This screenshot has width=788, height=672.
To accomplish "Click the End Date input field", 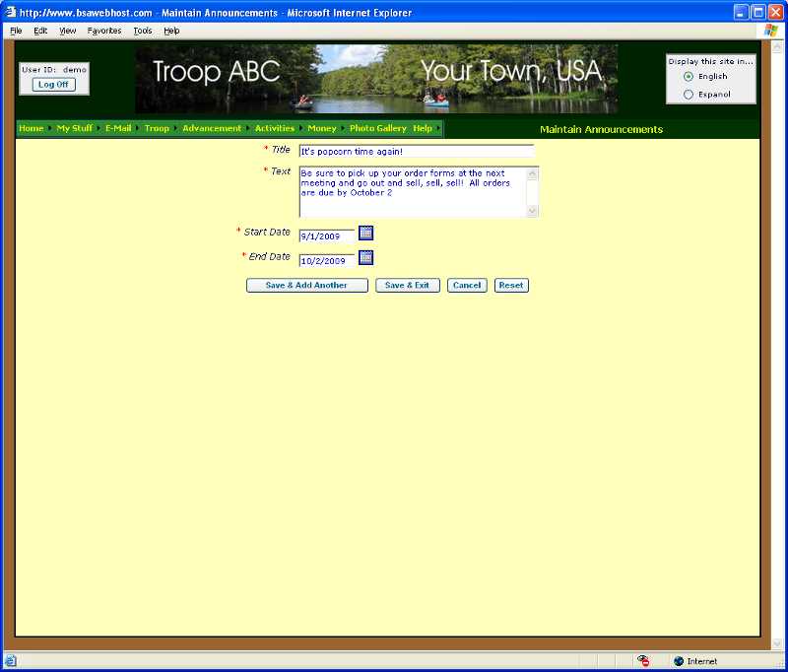I will (x=327, y=260).
